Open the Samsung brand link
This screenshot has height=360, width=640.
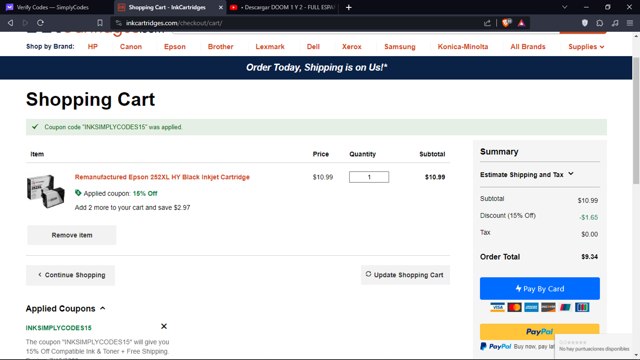400,47
